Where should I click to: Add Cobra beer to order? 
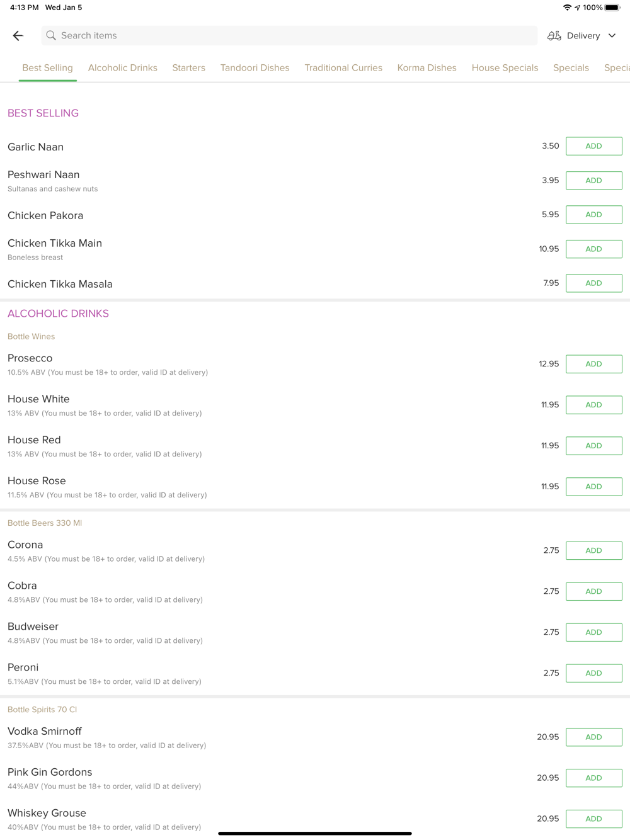[x=593, y=591]
